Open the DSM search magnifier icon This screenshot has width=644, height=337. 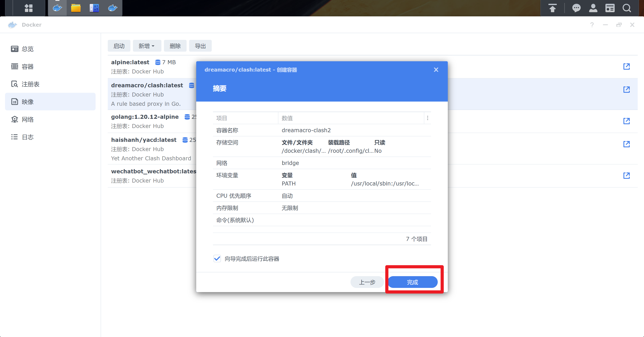click(x=627, y=8)
